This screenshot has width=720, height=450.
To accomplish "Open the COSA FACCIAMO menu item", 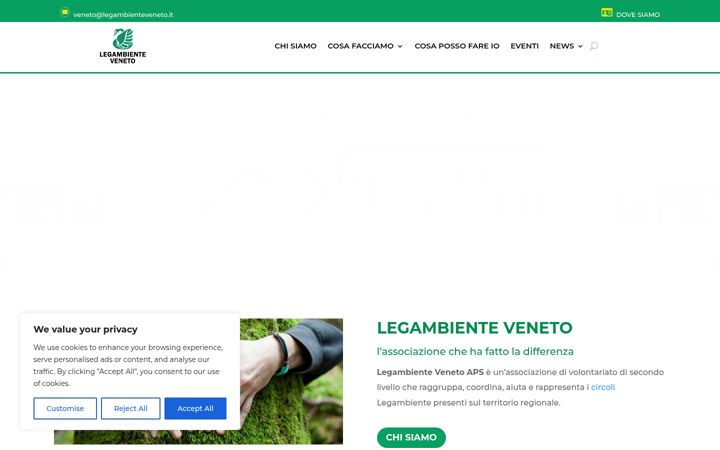I will pyautogui.click(x=360, y=46).
